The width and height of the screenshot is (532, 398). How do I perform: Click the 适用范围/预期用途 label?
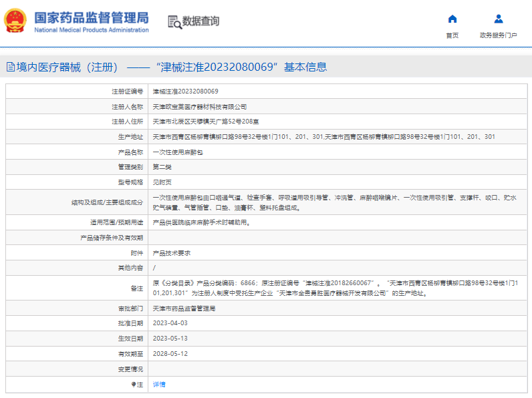click(x=116, y=222)
